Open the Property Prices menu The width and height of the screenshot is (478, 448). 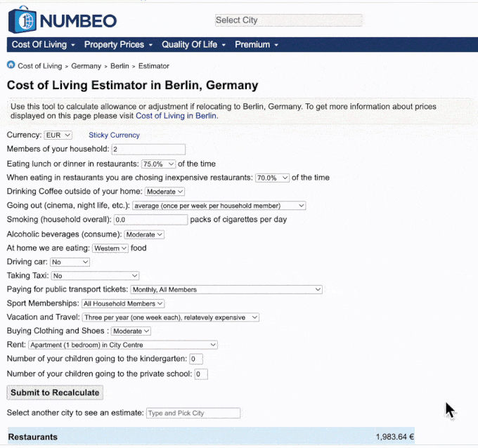(x=118, y=44)
